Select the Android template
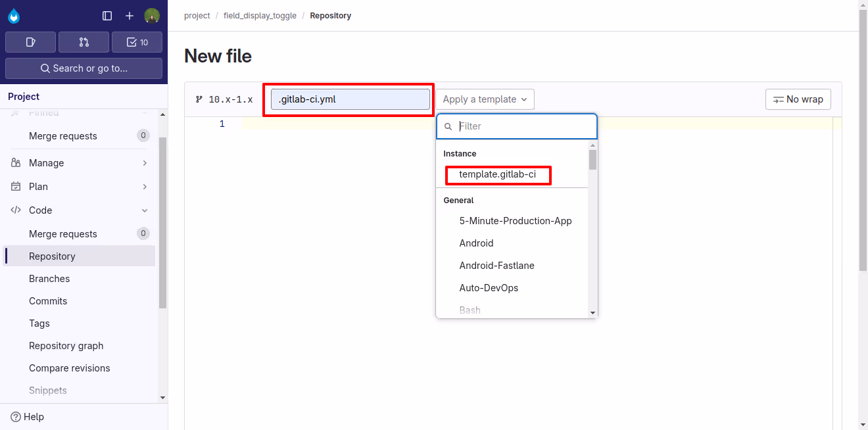The width and height of the screenshot is (868, 430). tap(476, 243)
